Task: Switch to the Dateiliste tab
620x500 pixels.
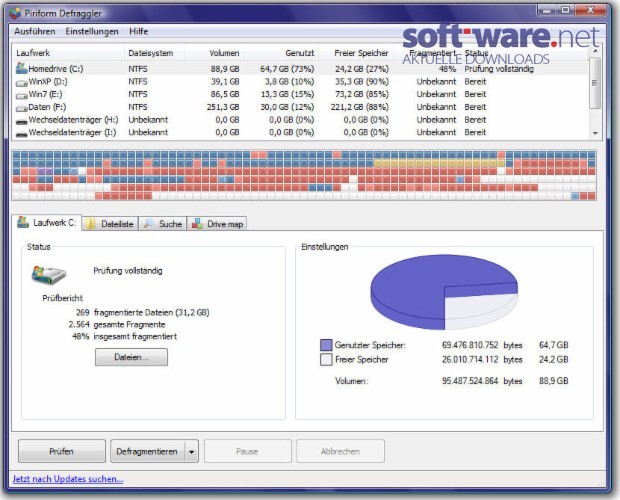Action: click(x=110, y=224)
